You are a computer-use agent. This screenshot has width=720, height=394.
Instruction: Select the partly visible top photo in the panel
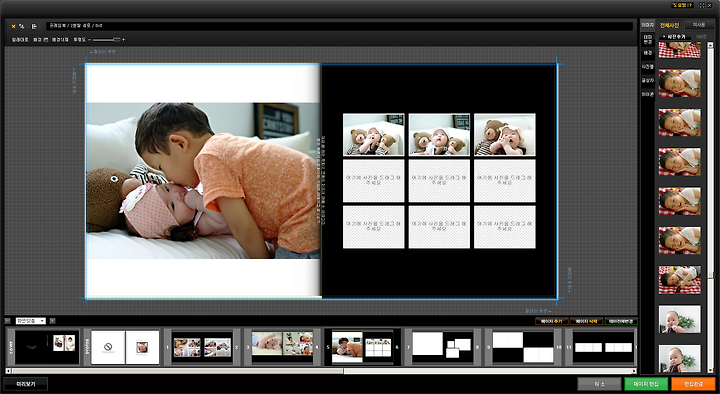680,50
